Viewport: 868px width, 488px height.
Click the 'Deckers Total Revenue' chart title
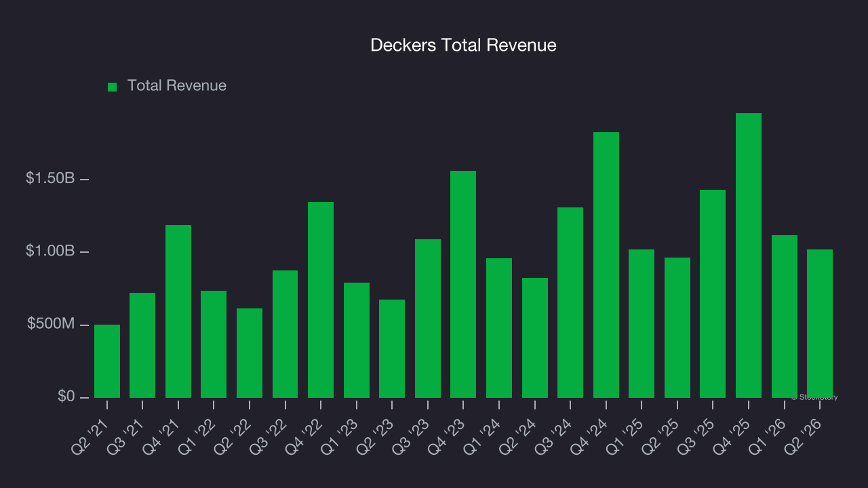tap(463, 45)
